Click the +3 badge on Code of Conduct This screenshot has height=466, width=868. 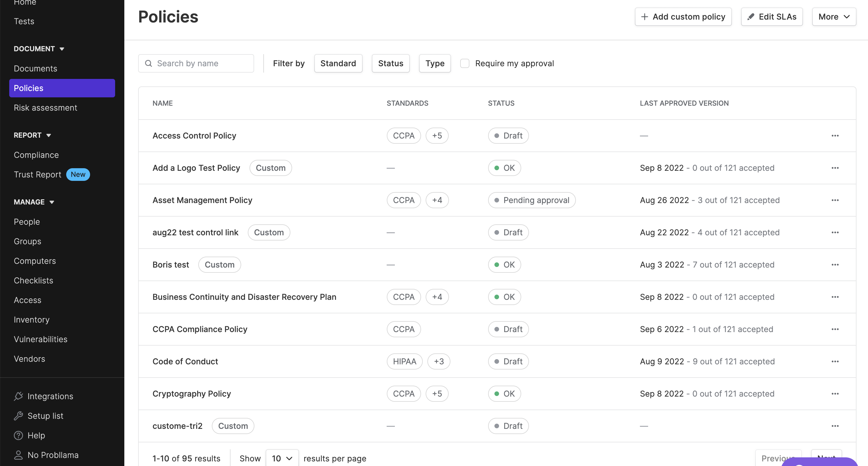[x=438, y=361]
